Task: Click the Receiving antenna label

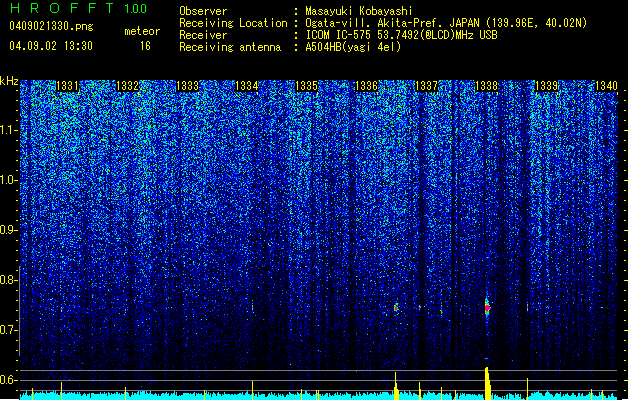Action: coord(230,47)
